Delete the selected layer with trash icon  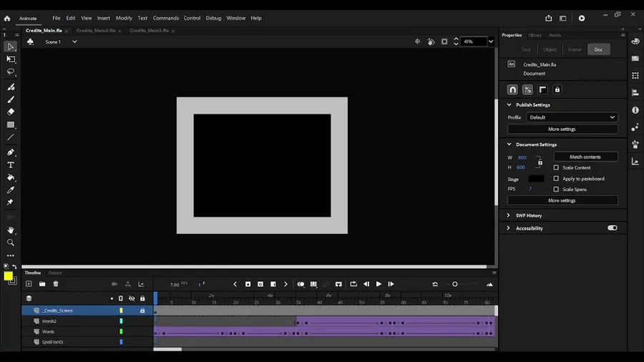click(56, 284)
